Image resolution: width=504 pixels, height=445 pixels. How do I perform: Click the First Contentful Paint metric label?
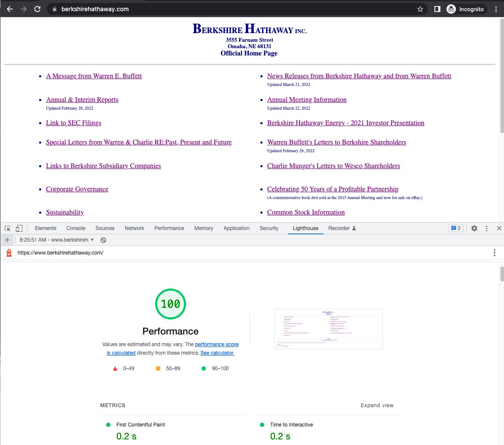(x=141, y=424)
